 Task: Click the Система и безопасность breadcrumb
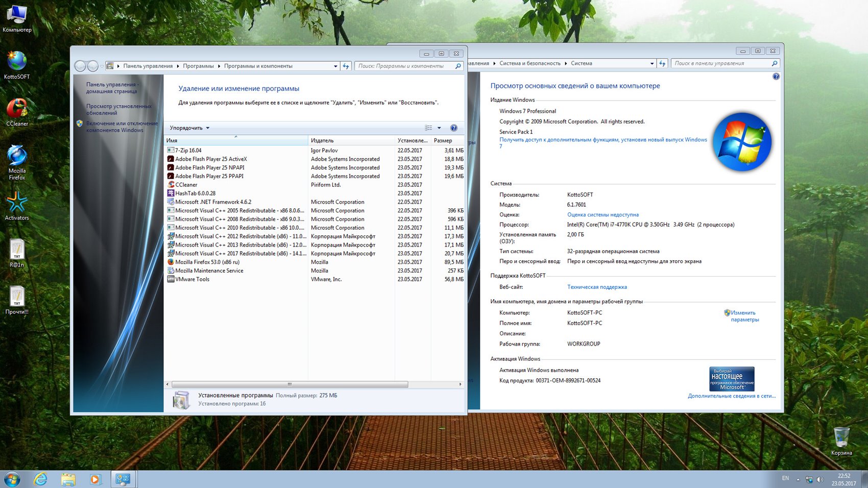pyautogui.click(x=529, y=63)
